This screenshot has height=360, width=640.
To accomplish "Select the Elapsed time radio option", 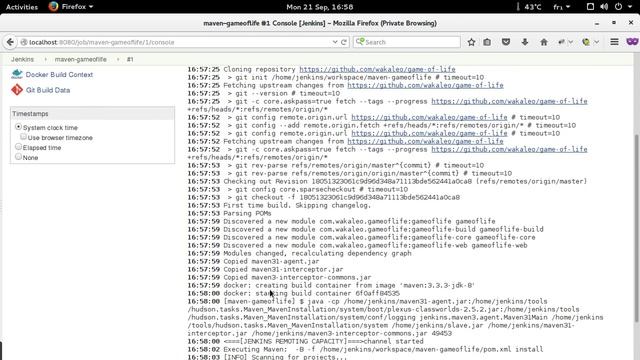I will (18, 147).
